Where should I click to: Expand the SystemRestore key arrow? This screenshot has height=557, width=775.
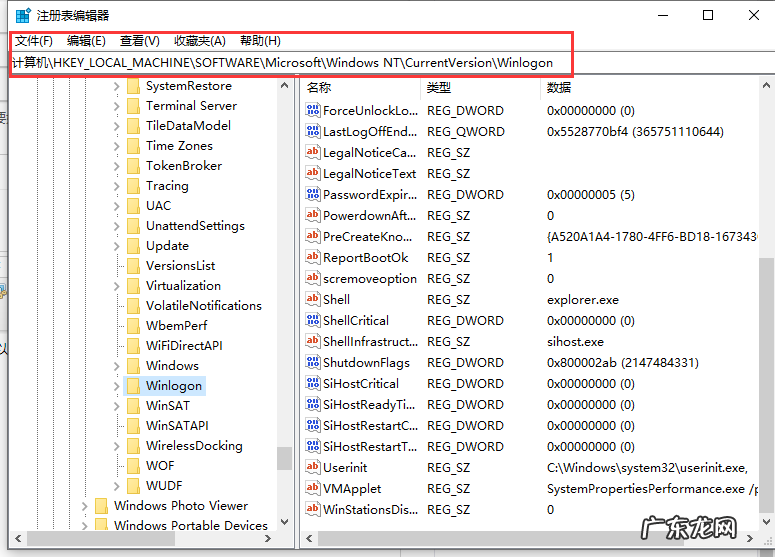(x=116, y=86)
